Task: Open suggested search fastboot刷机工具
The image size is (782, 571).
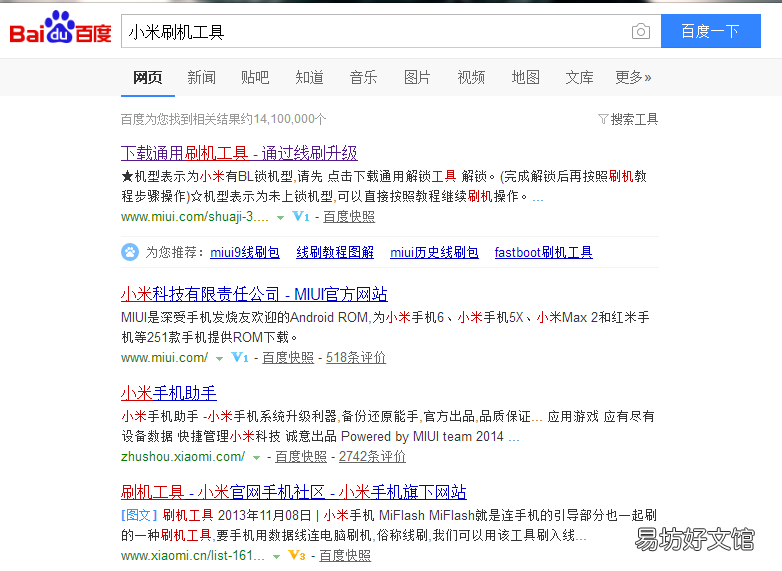Action: 544,252
